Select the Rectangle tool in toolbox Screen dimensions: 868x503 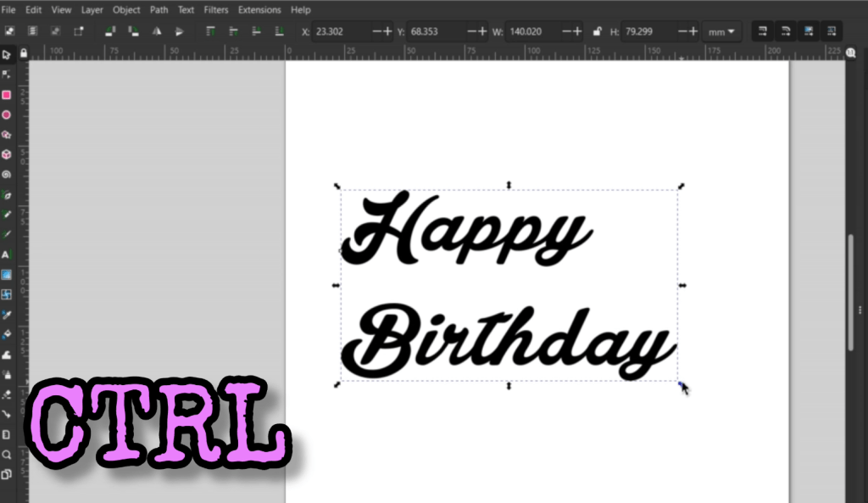(x=7, y=95)
